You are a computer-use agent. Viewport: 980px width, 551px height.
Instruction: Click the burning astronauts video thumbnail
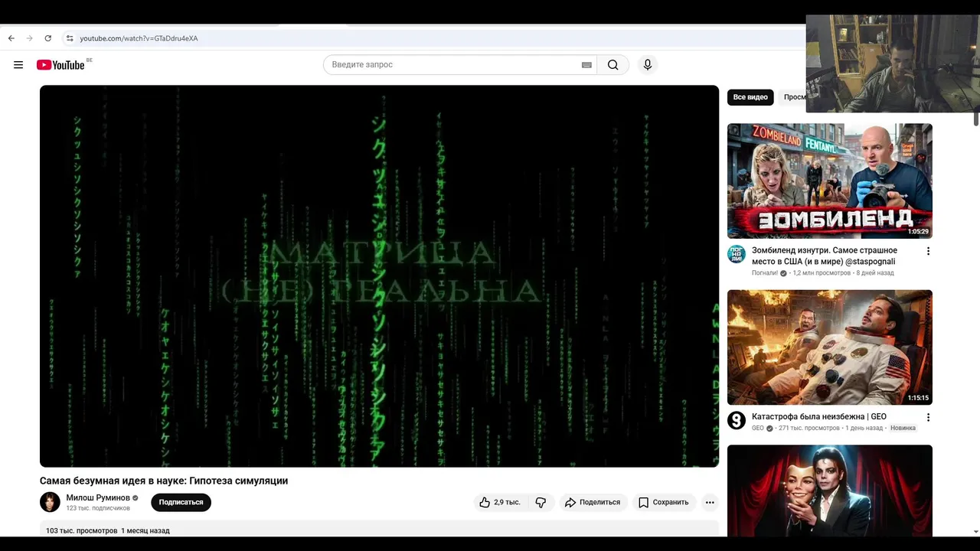pyautogui.click(x=830, y=347)
